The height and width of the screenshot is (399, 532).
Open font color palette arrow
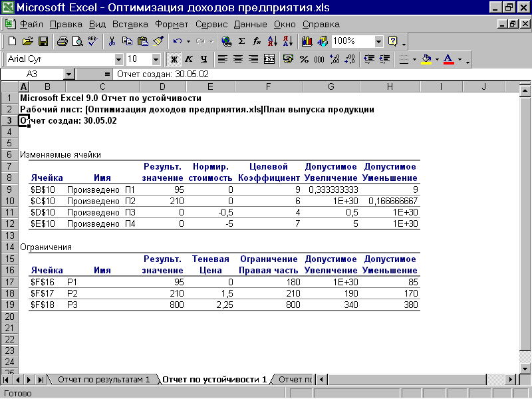click(x=460, y=59)
